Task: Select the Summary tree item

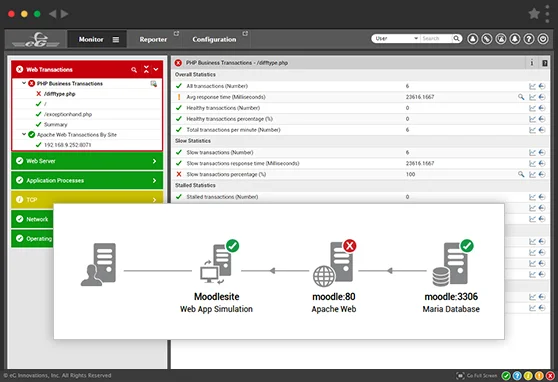Action: (x=56, y=125)
